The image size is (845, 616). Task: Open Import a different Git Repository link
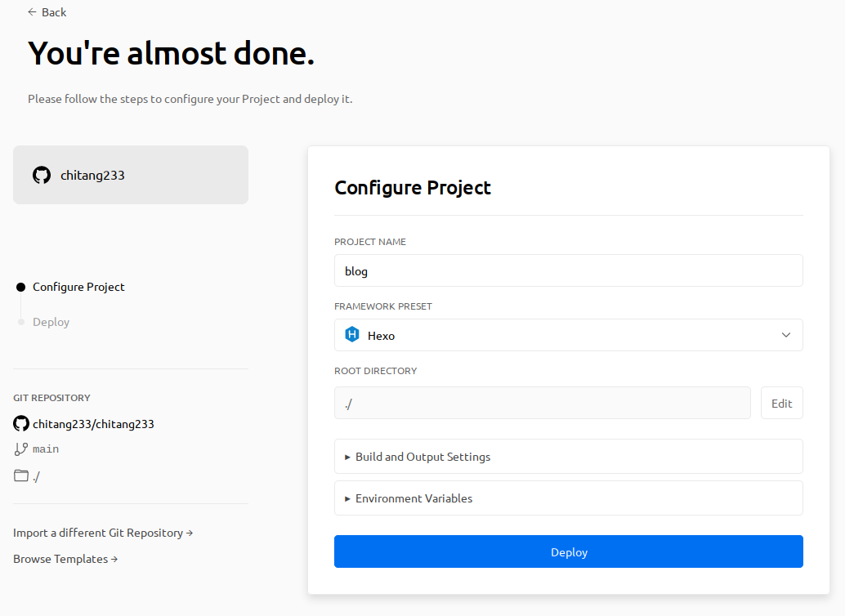coord(102,533)
